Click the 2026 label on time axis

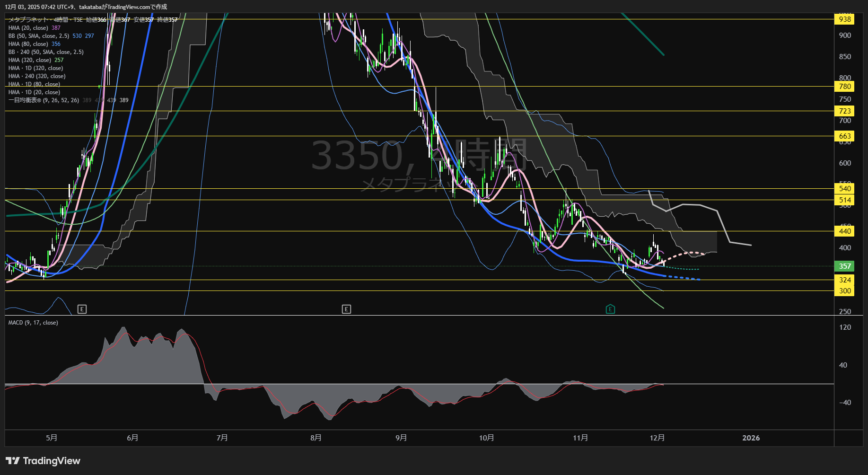point(751,438)
